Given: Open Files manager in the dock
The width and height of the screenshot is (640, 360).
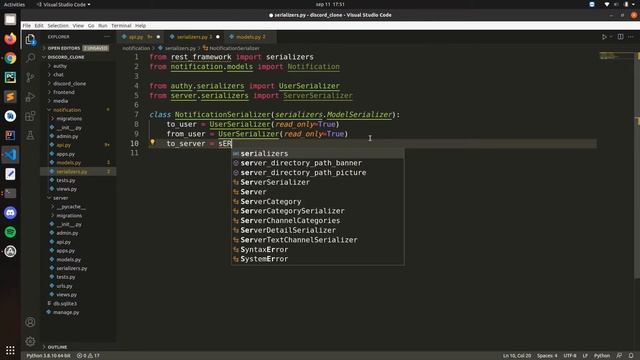Looking at the screenshot, I should point(10,19).
